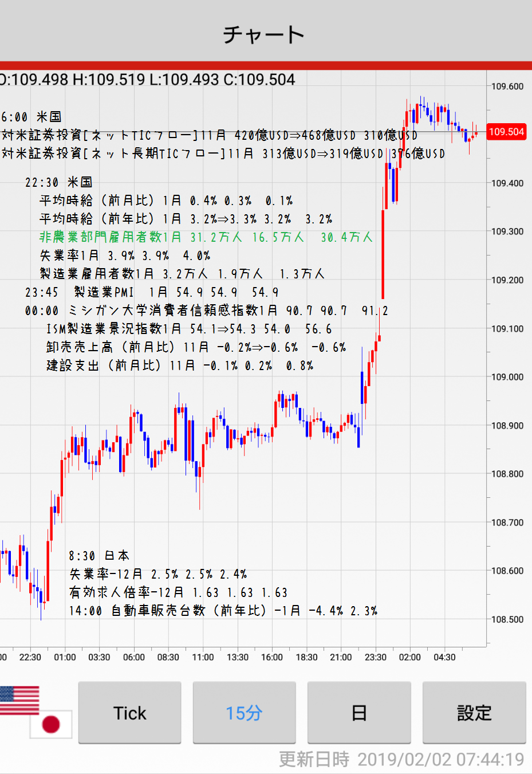532x774 pixels.
Task: Click the 109.600 price axis label
Action: (507, 87)
